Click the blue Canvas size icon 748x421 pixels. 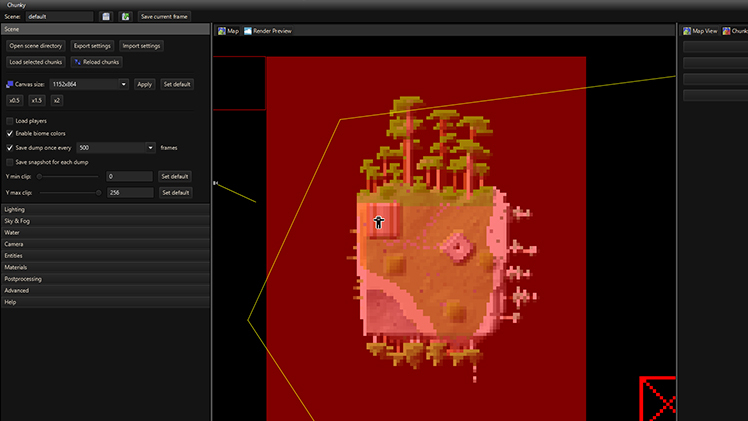[x=9, y=84]
